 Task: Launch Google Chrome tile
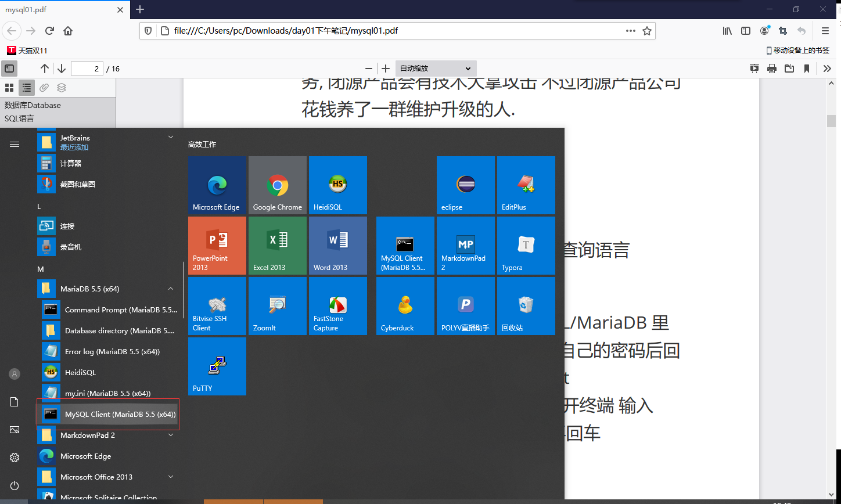(x=278, y=185)
